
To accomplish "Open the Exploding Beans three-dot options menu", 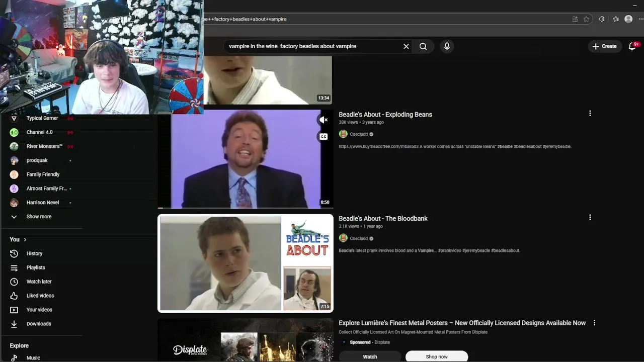I will (x=590, y=114).
